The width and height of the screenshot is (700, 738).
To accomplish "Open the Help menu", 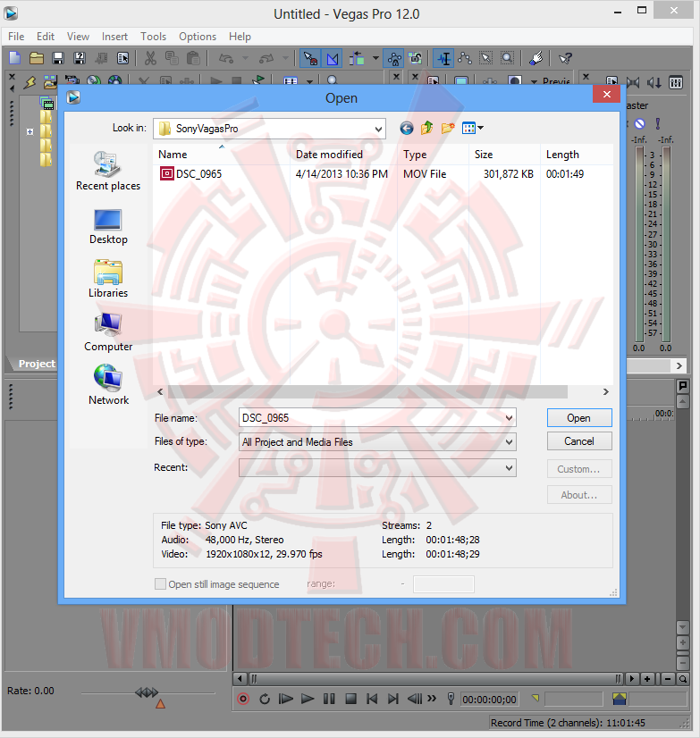I will click(x=240, y=37).
